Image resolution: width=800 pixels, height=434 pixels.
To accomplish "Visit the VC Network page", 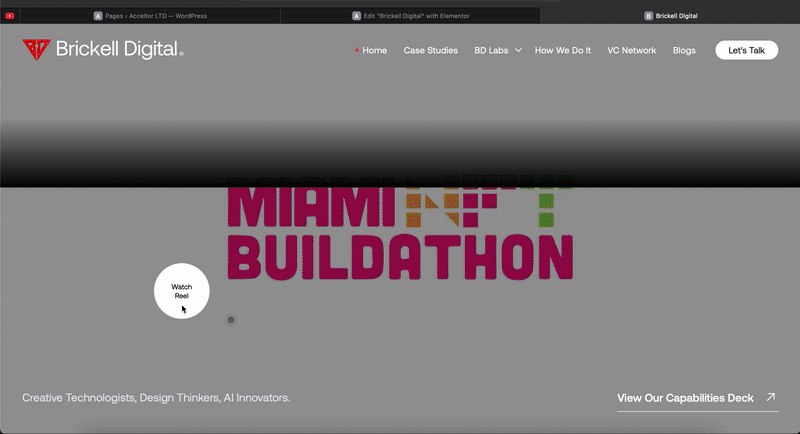I will (x=632, y=50).
